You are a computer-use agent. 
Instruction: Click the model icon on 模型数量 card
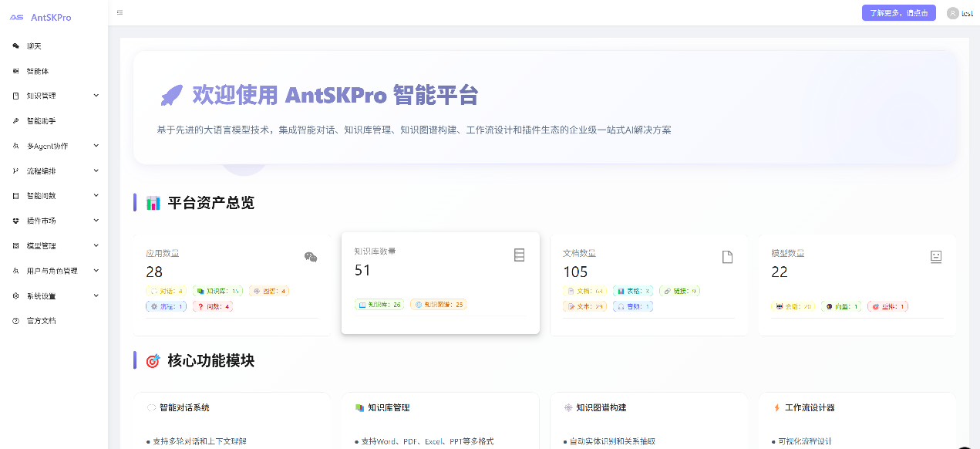pyautogui.click(x=936, y=255)
